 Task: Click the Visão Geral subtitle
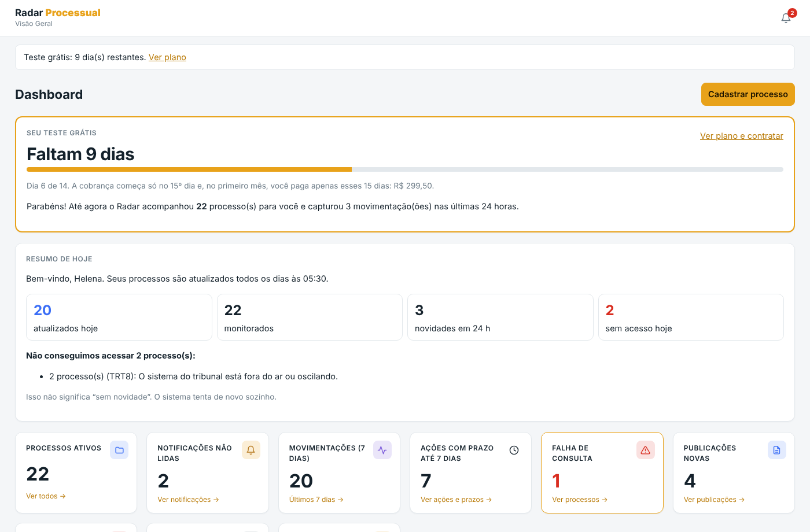tap(34, 24)
